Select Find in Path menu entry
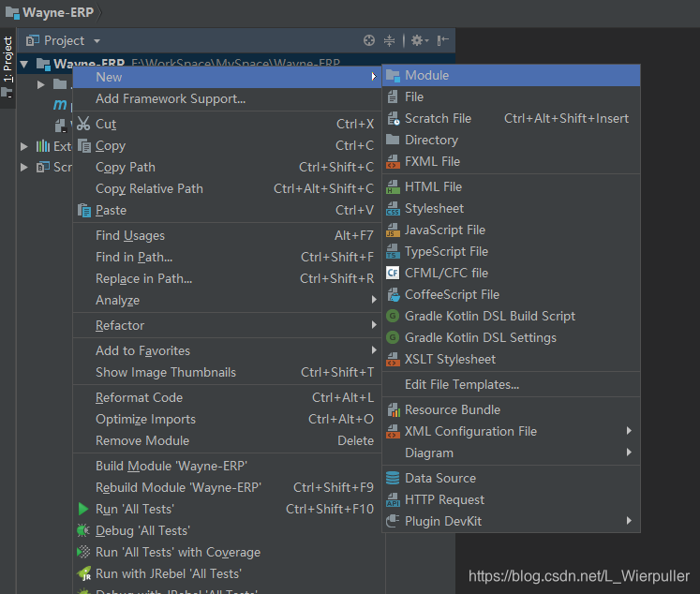The height and width of the screenshot is (594, 700). [x=227, y=257]
